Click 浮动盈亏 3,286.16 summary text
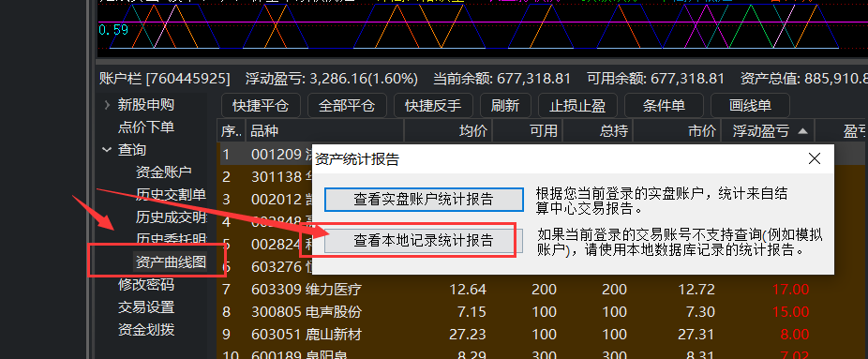Image resolution: width=868 pixels, height=359 pixels. coord(332,79)
